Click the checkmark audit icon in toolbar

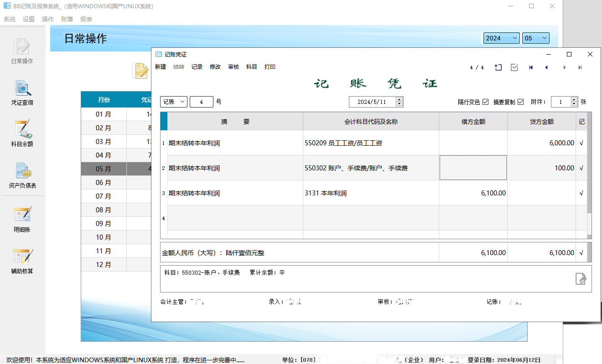pyautogui.click(x=514, y=67)
